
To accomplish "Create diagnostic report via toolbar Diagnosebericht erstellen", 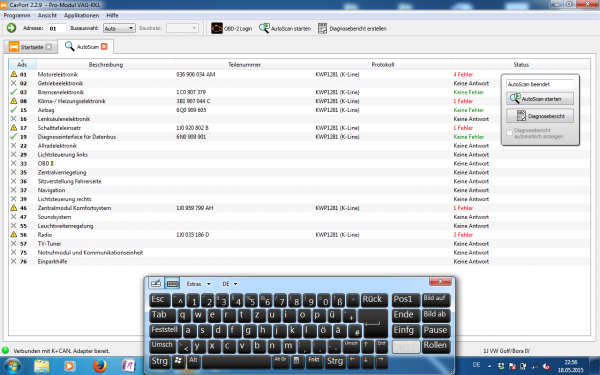I will pyautogui.click(x=352, y=28).
